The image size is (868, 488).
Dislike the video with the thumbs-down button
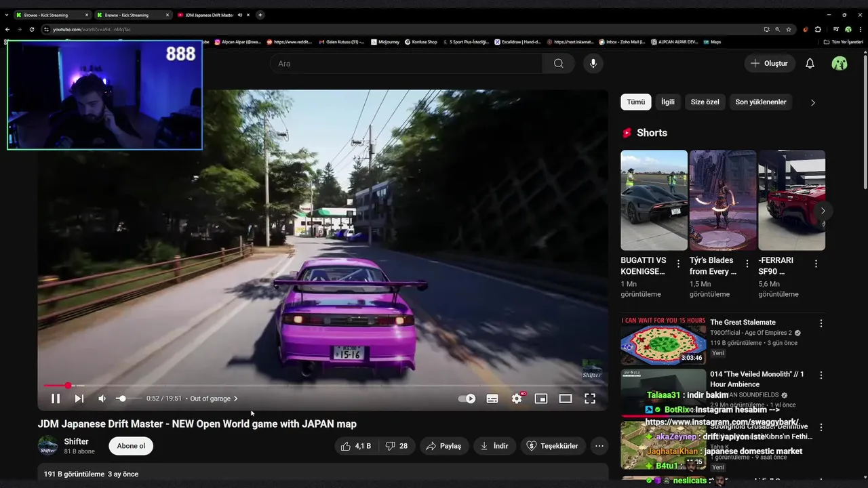click(x=396, y=446)
